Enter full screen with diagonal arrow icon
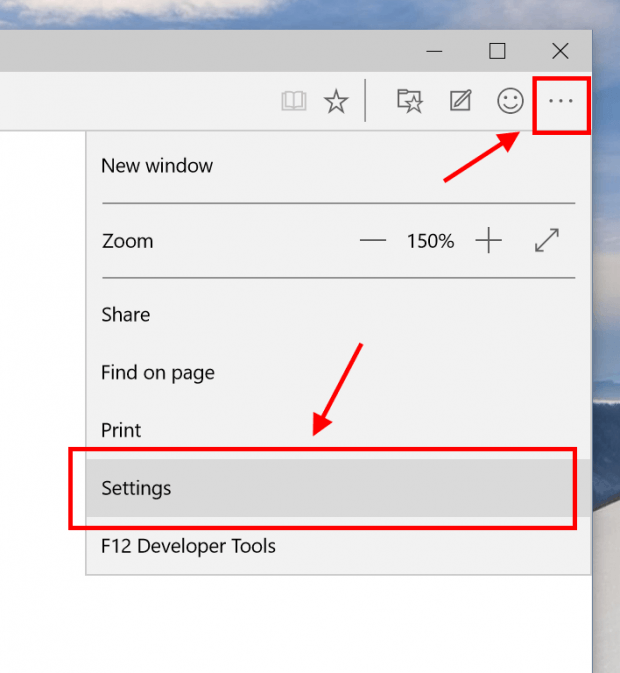This screenshot has width=620, height=673. [x=547, y=240]
